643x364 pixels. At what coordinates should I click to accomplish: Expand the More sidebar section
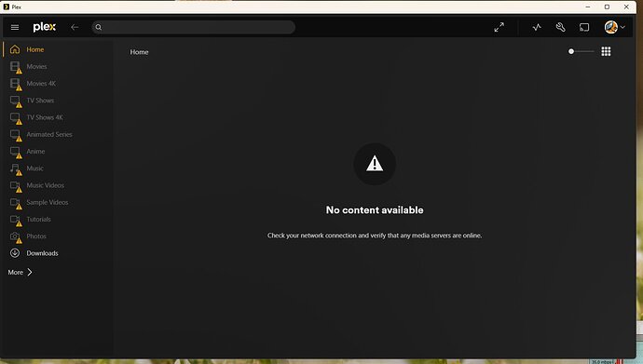tap(21, 272)
